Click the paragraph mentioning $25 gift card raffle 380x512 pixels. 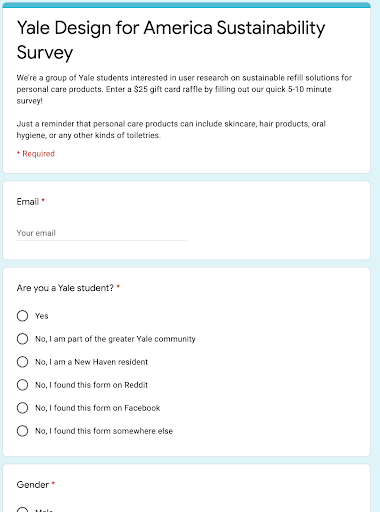pos(184,89)
